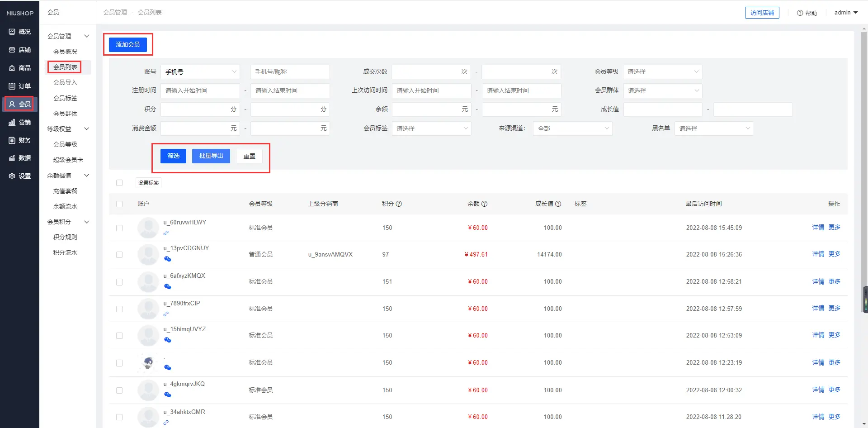The width and height of the screenshot is (868, 428).
Task: Toggle the select-all checkbox in table header
Action: [x=119, y=204]
